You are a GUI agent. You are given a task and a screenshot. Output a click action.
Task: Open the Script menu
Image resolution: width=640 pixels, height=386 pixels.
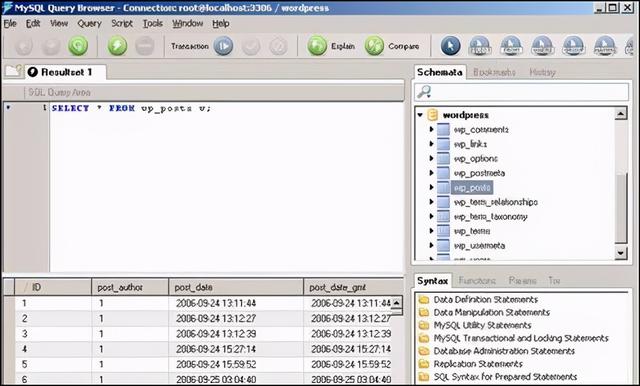pyautogui.click(x=122, y=24)
